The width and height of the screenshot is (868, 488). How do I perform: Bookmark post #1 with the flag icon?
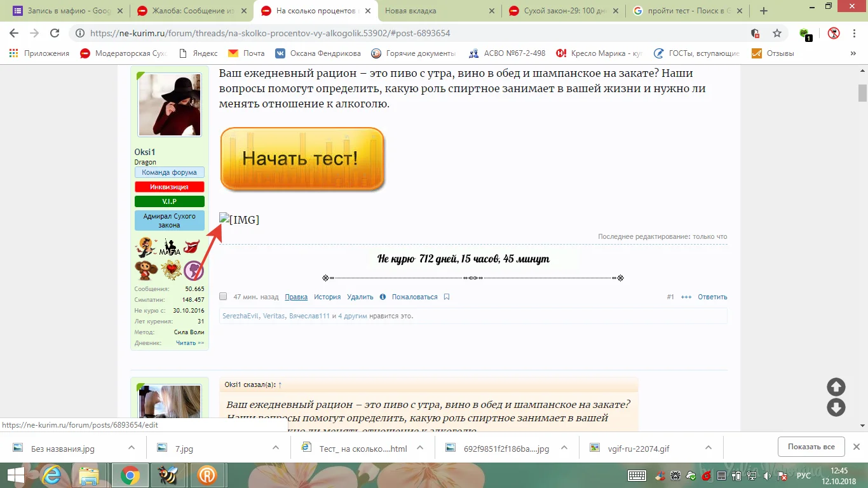click(x=447, y=297)
